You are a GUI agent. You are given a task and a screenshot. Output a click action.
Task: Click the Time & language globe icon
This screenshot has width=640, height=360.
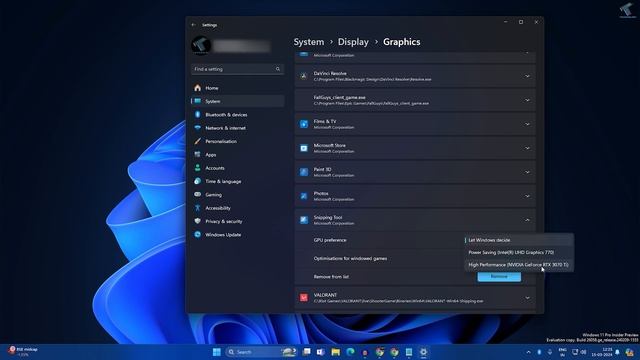click(x=198, y=181)
